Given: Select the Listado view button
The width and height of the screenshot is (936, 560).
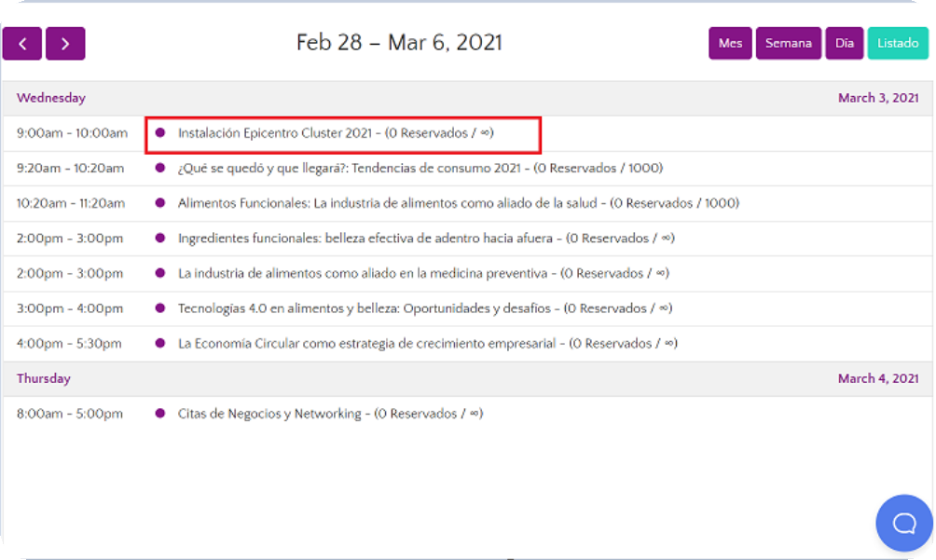Looking at the screenshot, I should (897, 44).
